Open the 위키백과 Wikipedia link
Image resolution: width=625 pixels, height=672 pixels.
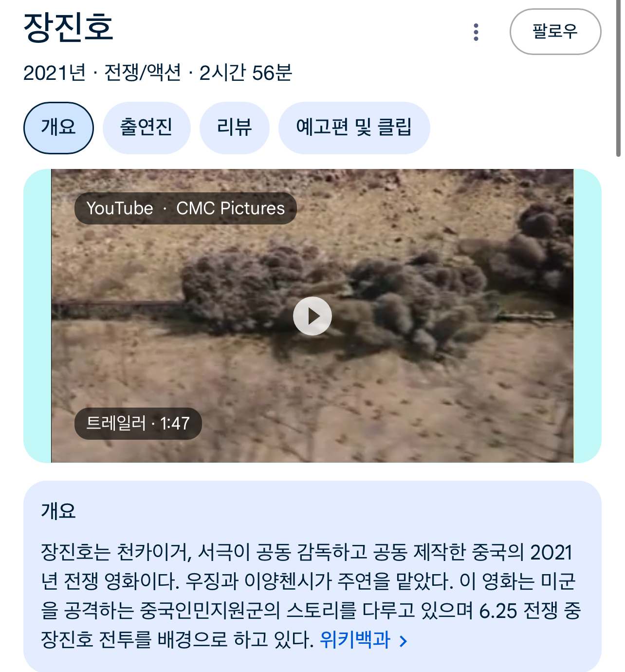[355, 640]
